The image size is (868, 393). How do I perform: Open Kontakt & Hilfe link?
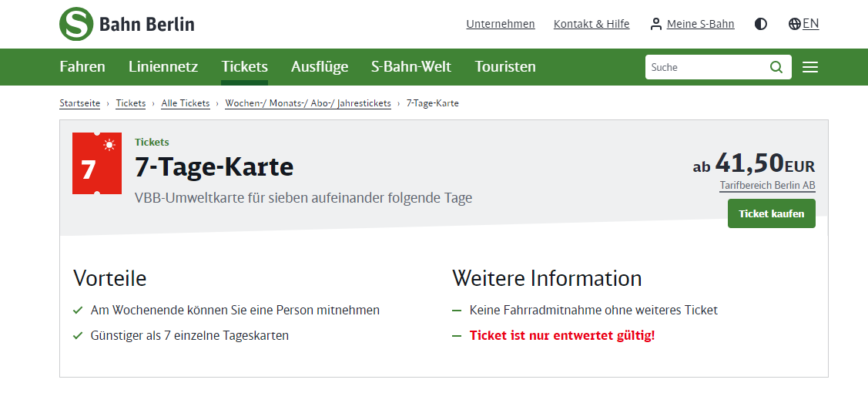(592, 24)
